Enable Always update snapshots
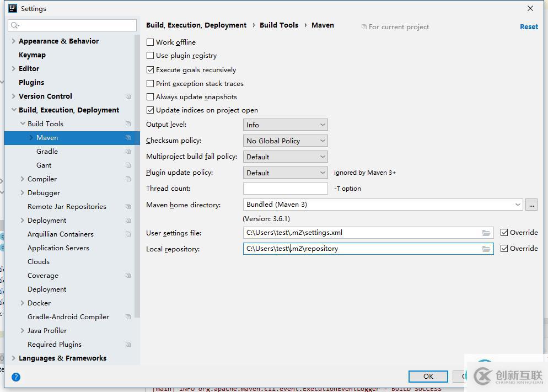The height and width of the screenshot is (392, 548). click(x=151, y=97)
